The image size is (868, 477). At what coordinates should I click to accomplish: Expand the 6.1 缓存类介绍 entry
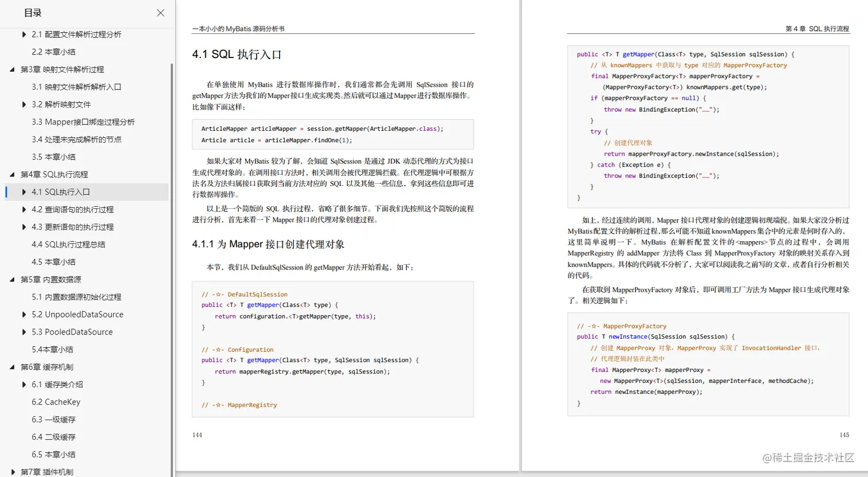coord(24,385)
